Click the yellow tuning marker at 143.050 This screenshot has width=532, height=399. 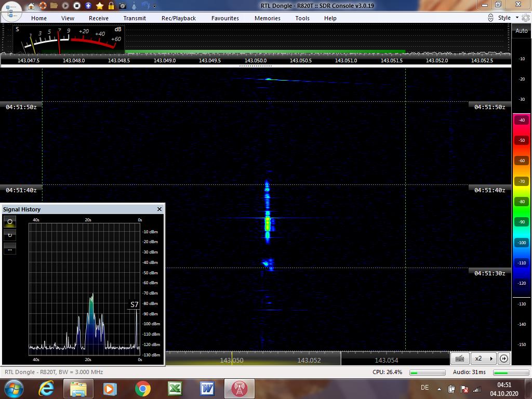(x=232, y=358)
